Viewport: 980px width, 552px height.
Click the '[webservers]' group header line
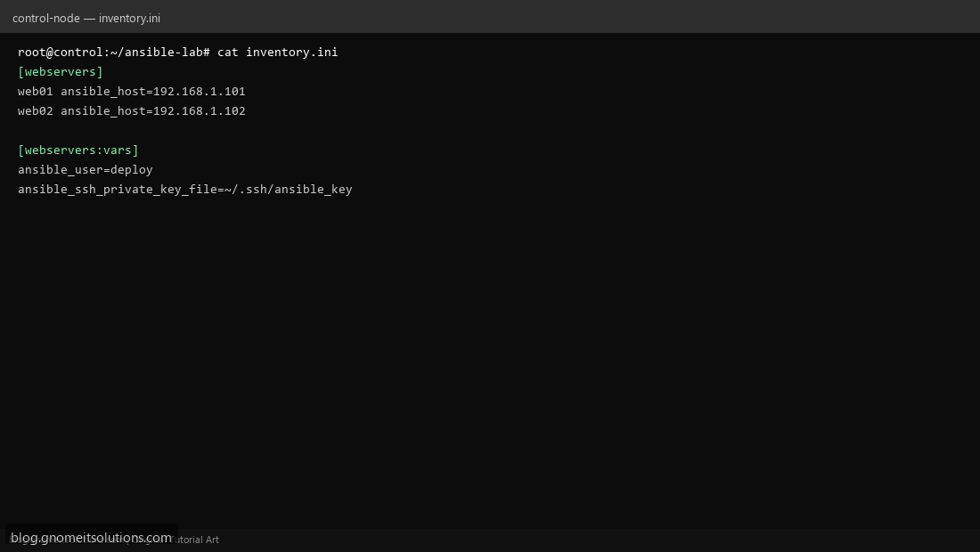(x=61, y=72)
